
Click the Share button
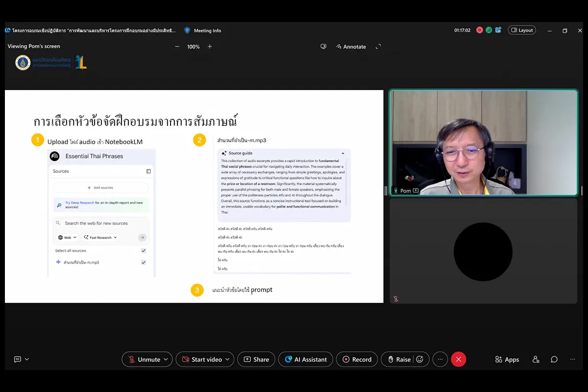(256, 359)
